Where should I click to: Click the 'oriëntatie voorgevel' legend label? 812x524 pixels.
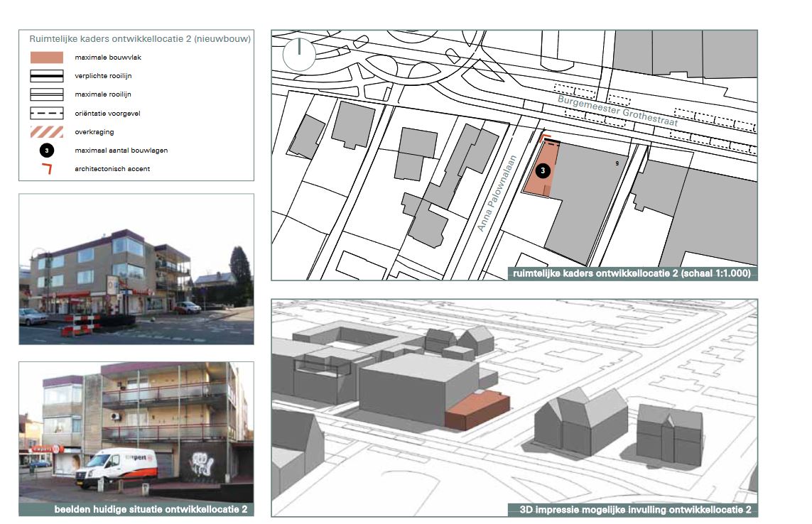tap(107, 114)
